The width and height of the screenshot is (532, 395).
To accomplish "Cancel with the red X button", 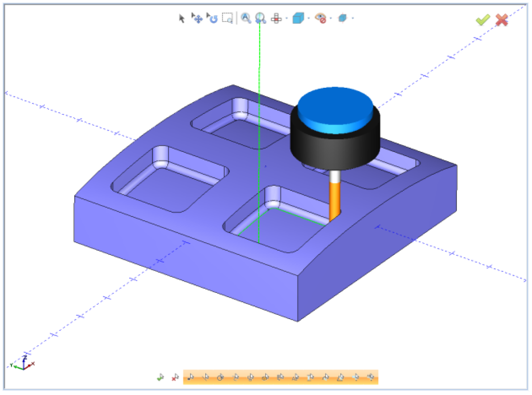I will pos(502,20).
